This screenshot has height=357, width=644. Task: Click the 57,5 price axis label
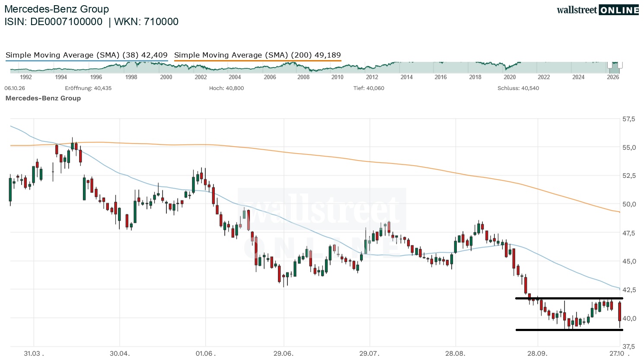629,119
